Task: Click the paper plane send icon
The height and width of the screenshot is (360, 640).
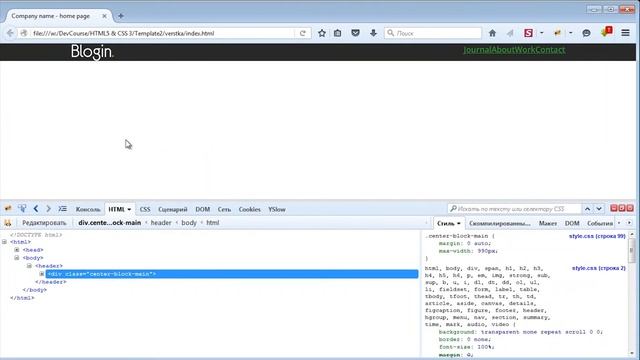Action: pyautogui.click(x=510, y=33)
